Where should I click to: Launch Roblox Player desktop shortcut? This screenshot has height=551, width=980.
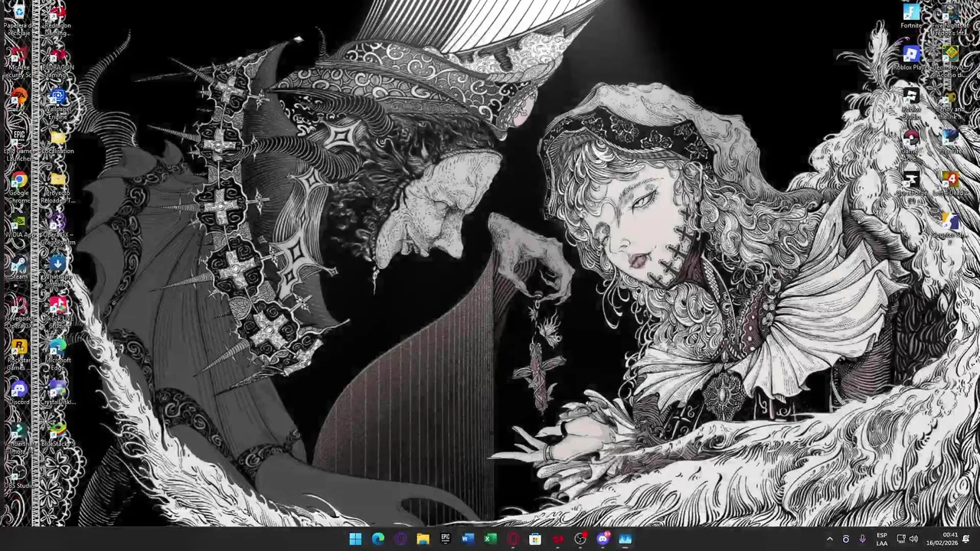point(911,59)
